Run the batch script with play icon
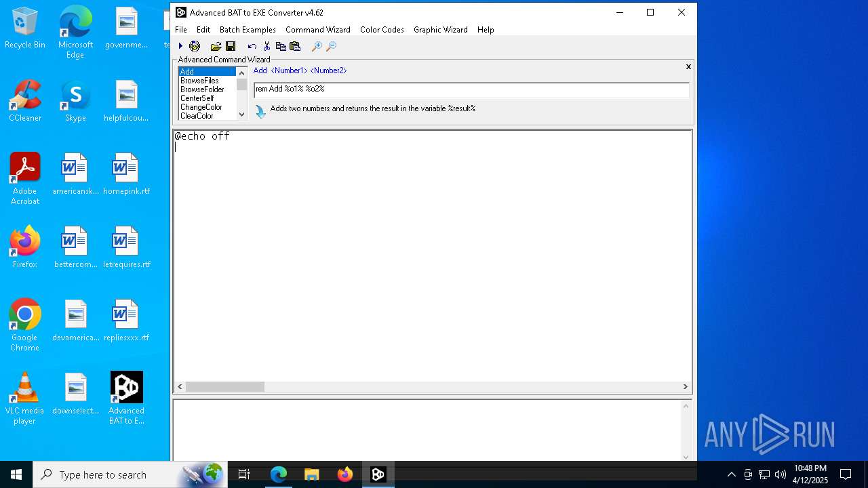 pyautogui.click(x=180, y=46)
